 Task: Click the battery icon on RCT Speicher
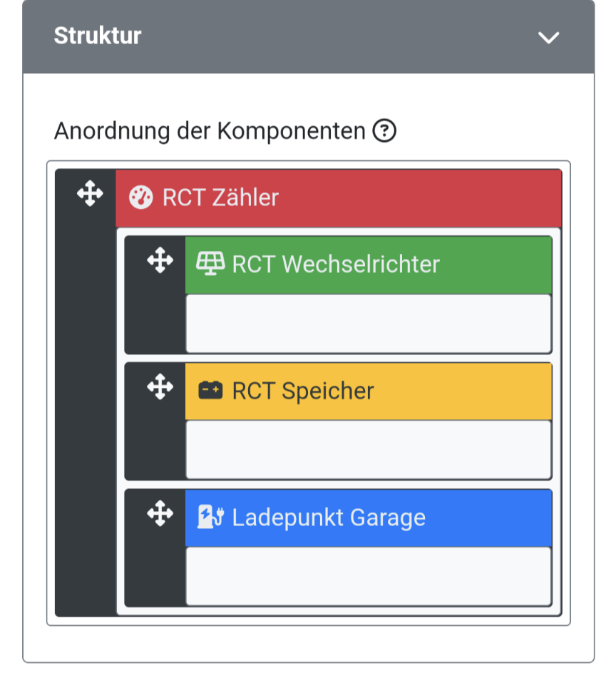click(210, 390)
